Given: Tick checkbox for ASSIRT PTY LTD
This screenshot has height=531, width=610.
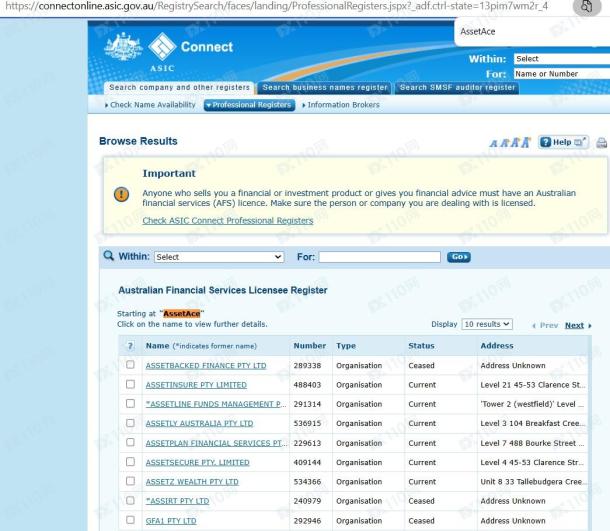Looking at the screenshot, I should [x=130, y=500].
